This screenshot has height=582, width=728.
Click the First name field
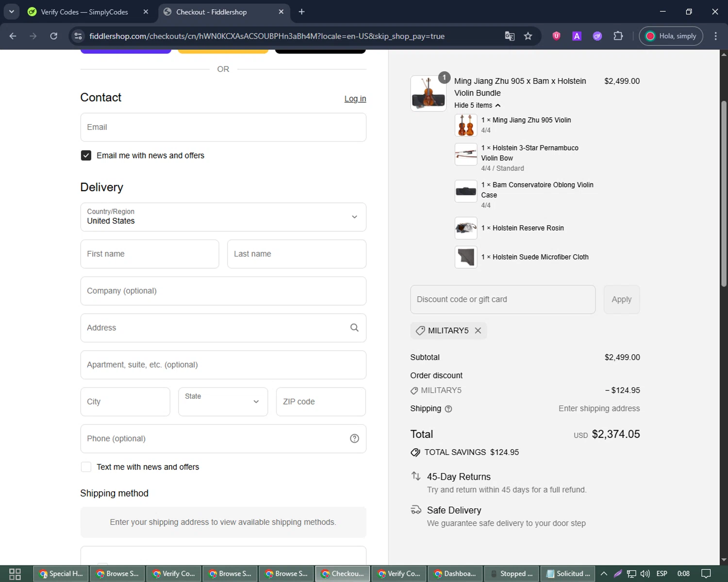click(149, 254)
